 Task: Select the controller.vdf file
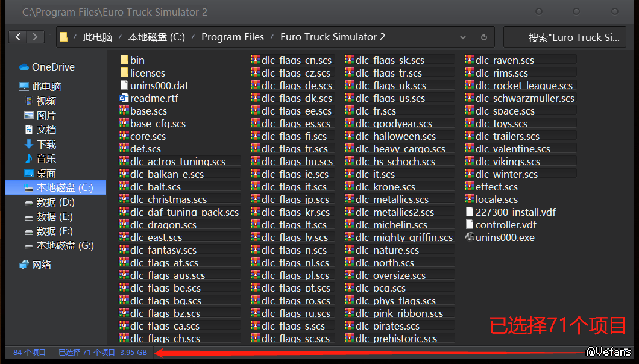point(505,225)
